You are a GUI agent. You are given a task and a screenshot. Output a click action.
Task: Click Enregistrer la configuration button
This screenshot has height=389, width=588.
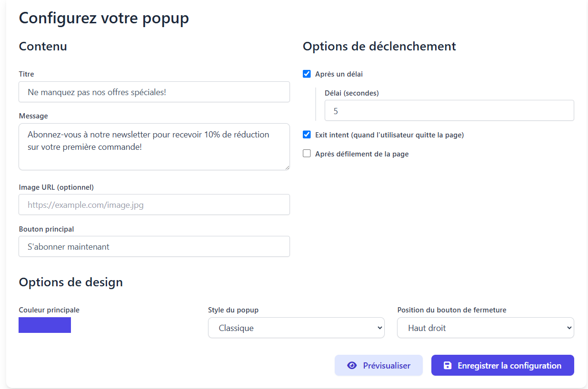[x=503, y=365]
